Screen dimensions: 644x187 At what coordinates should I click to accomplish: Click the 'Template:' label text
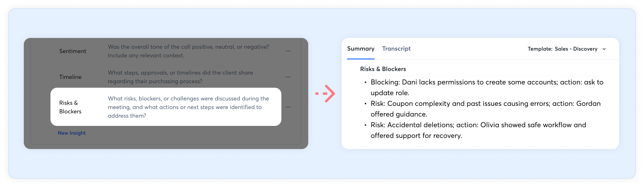[540, 49]
